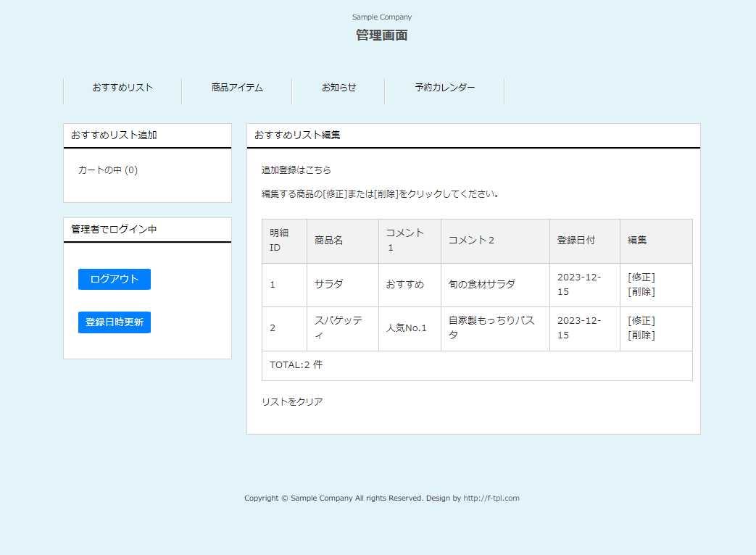This screenshot has width=756, height=555.
Task: Visit the http://f-tpl.com footer link
Action: 490,498
